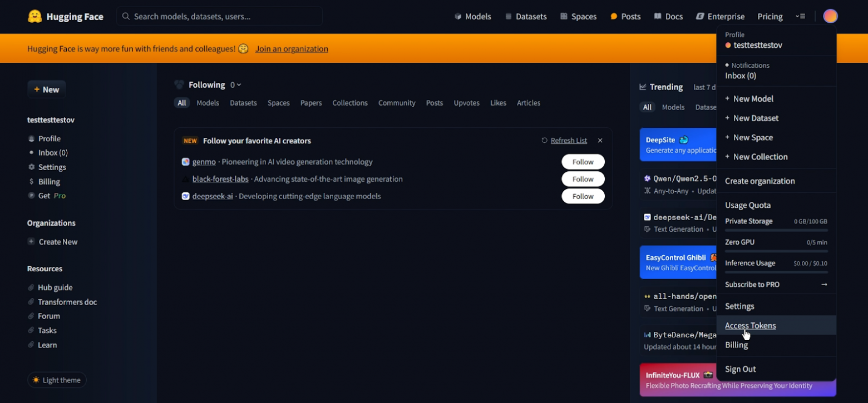Click the all-hands model avatar icon
Image resolution: width=868 pixels, height=403 pixels.
pos(647,296)
